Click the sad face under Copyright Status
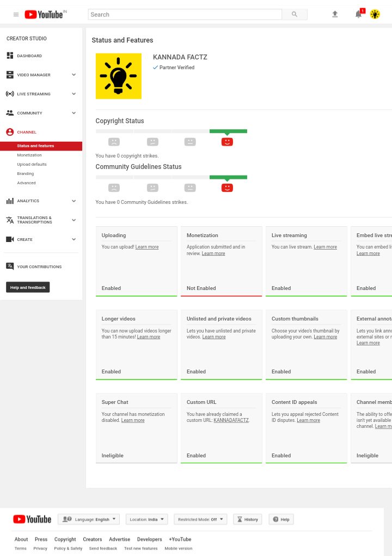The image size is (392, 556). point(114,142)
